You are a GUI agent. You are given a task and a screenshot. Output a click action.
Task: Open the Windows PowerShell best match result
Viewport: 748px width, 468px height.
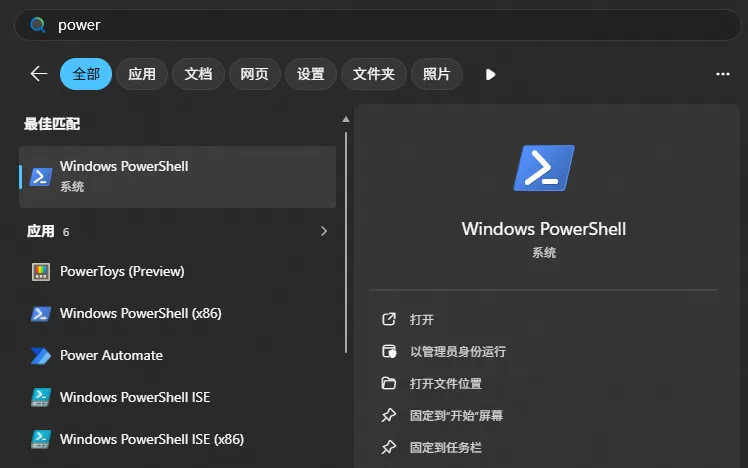pyautogui.click(x=177, y=177)
